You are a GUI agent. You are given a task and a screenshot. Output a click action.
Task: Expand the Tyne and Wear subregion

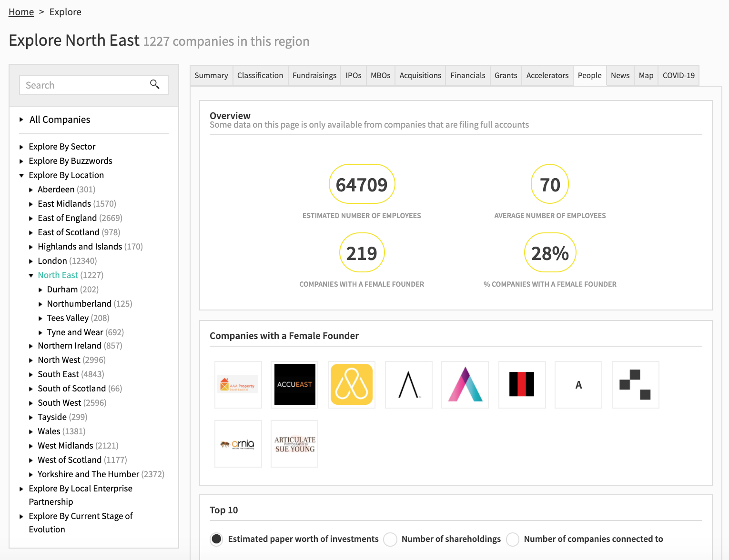pyautogui.click(x=40, y=333)
